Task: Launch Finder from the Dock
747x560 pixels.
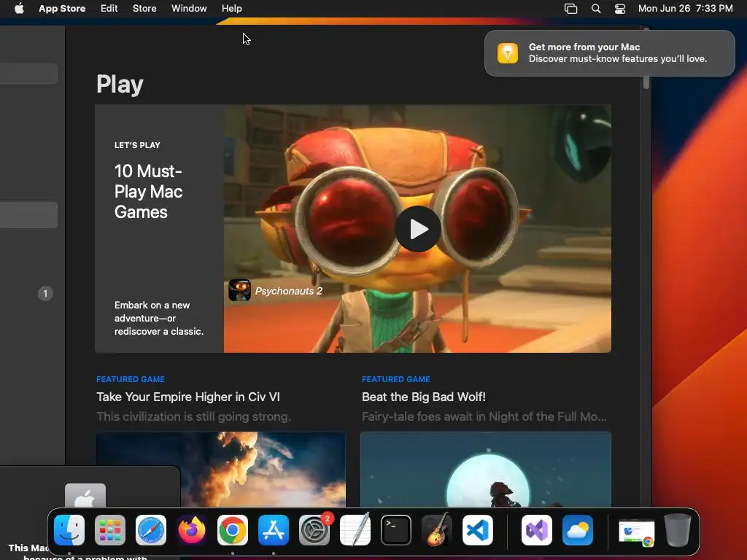Action: click(x=69, y=530)
